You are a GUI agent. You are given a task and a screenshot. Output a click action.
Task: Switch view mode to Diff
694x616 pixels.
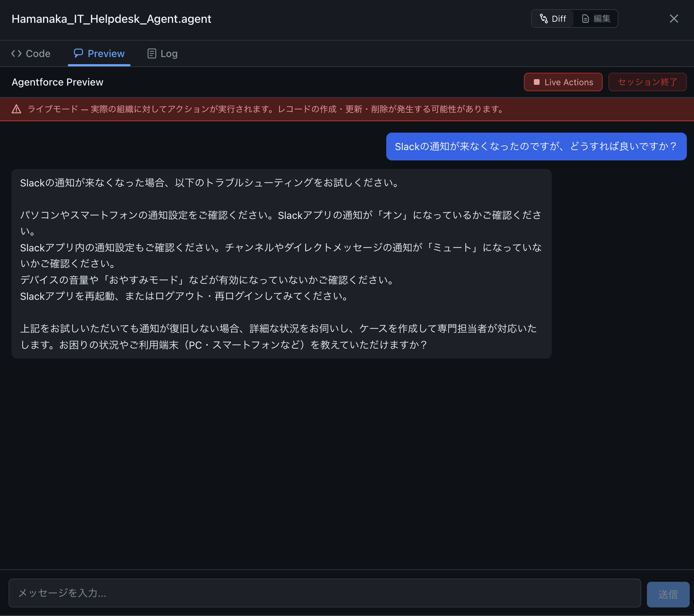coord(558,19)
